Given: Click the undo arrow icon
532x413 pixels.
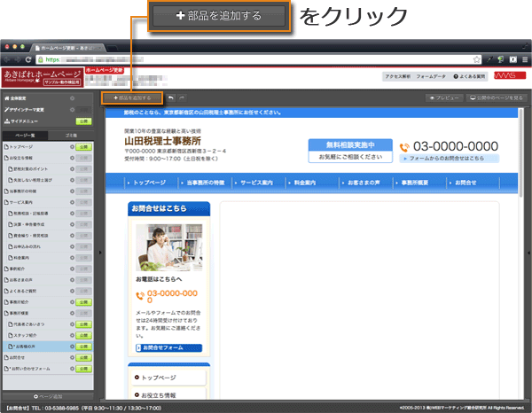Looking at the screenshot, I should (170, 97).
